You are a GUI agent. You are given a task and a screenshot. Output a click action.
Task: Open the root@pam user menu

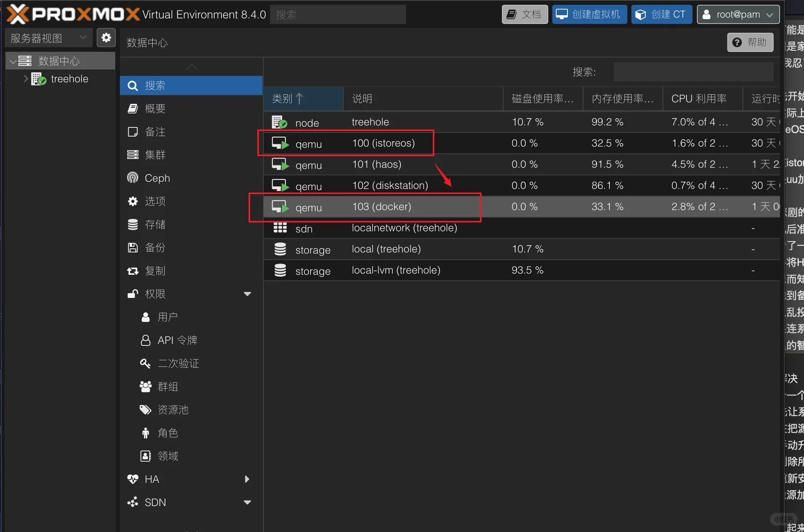(738, 14)
